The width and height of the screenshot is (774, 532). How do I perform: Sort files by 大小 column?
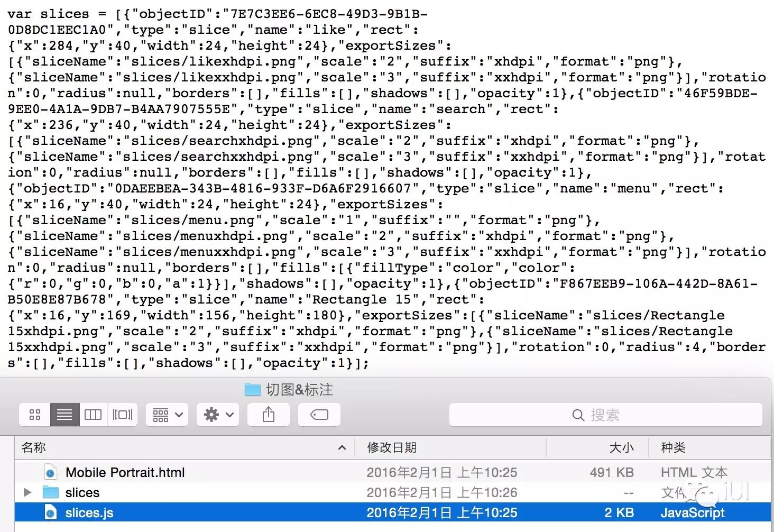click(597, 448)
